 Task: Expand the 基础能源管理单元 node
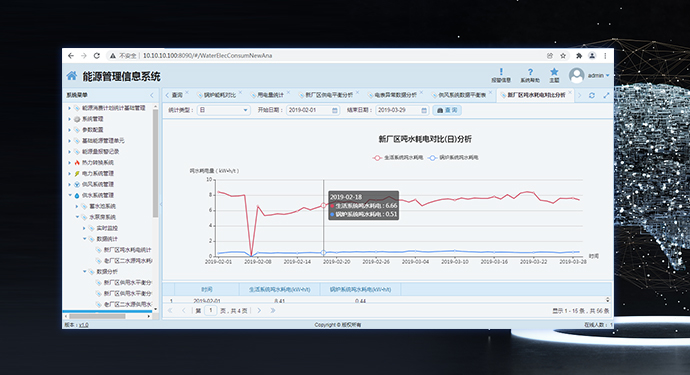coord(69,141)
